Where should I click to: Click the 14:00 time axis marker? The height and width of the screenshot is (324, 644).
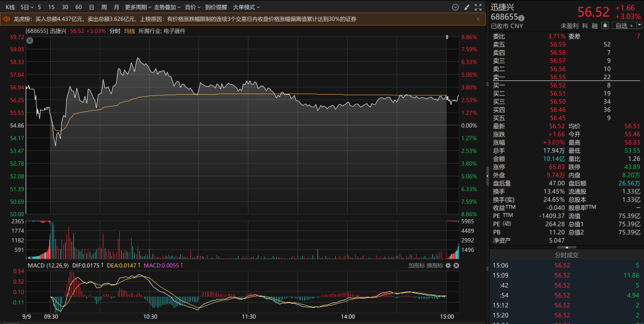coord(348,317)
